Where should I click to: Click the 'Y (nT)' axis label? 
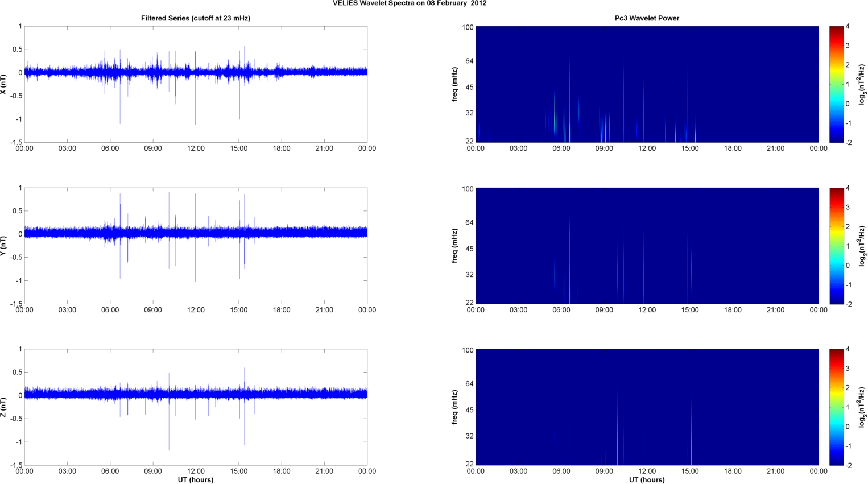[3, 246]
